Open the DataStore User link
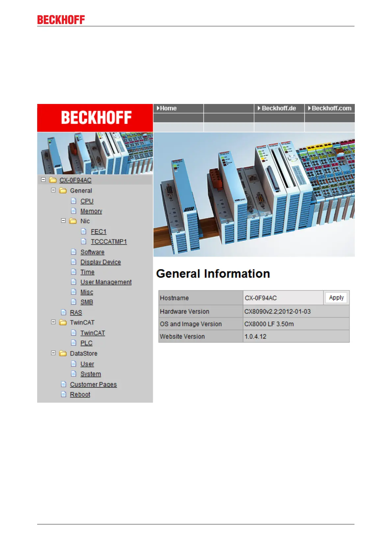Viewport: 392px width, 554px height. point(87,364)
